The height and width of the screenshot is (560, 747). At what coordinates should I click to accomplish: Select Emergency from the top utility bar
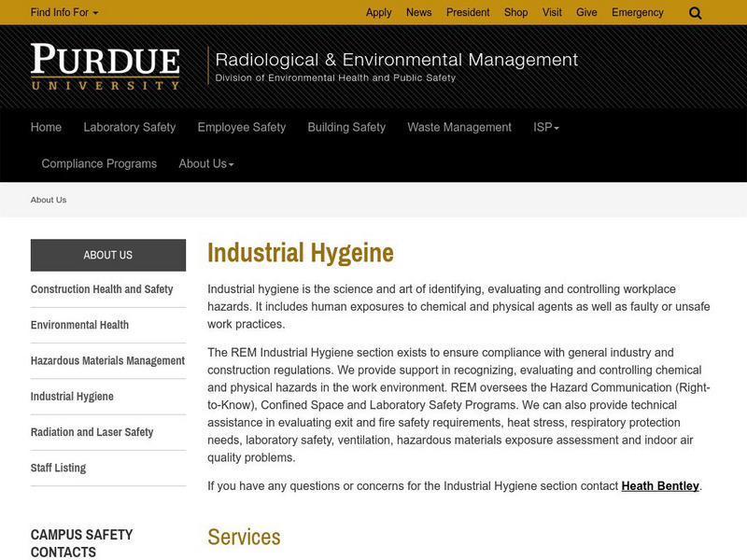point(640,13)
